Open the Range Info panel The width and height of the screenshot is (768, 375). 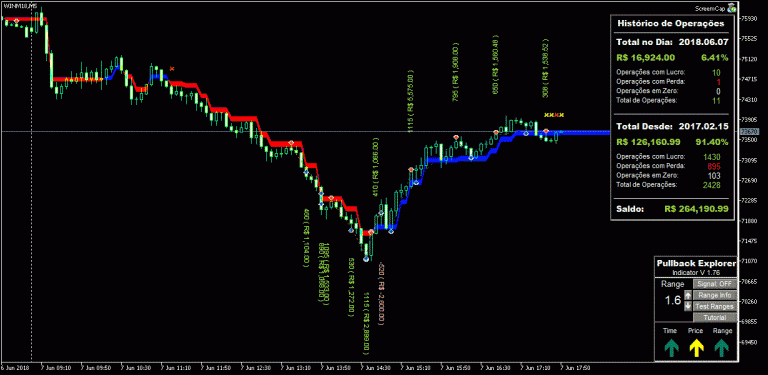[715, 295]
